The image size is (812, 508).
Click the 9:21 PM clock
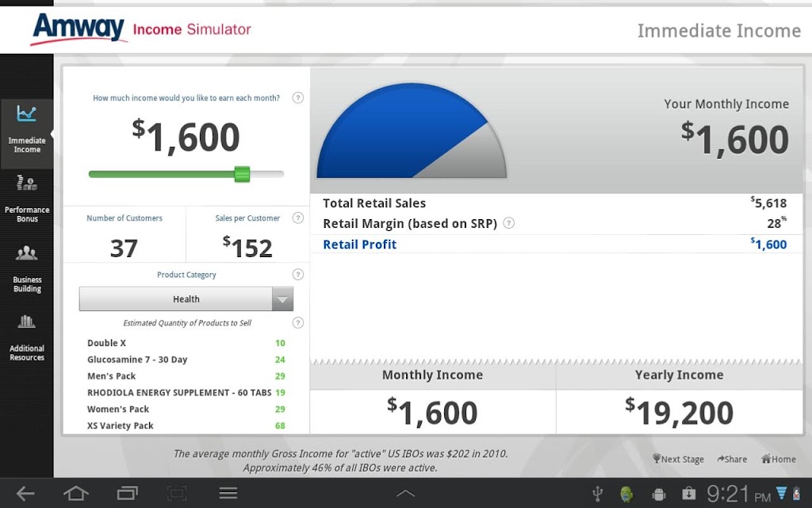pos(739,494)
